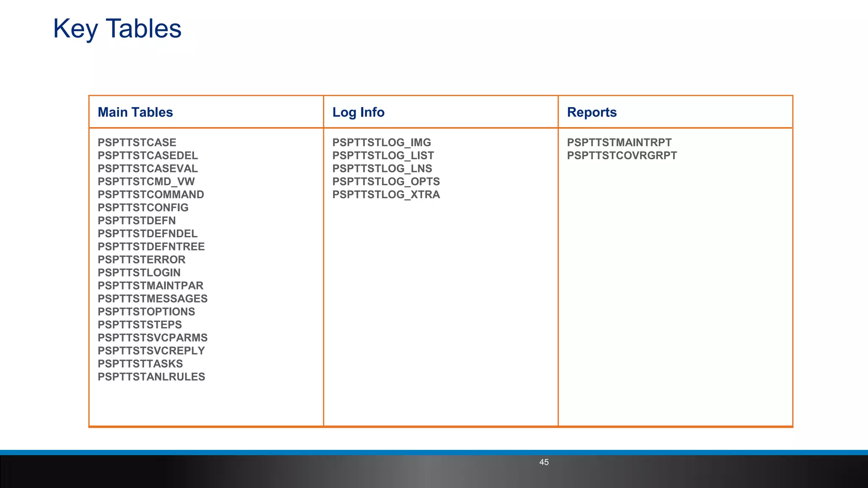Image resolution: width=868 pixels, height=488 pixels.
Task: Select the Main Tables column header
Action: click(x=135, y=112)
